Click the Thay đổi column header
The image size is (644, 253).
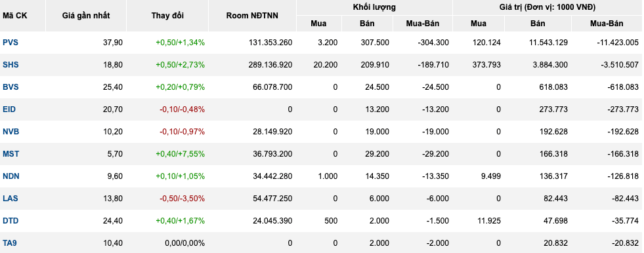(167, 16)
